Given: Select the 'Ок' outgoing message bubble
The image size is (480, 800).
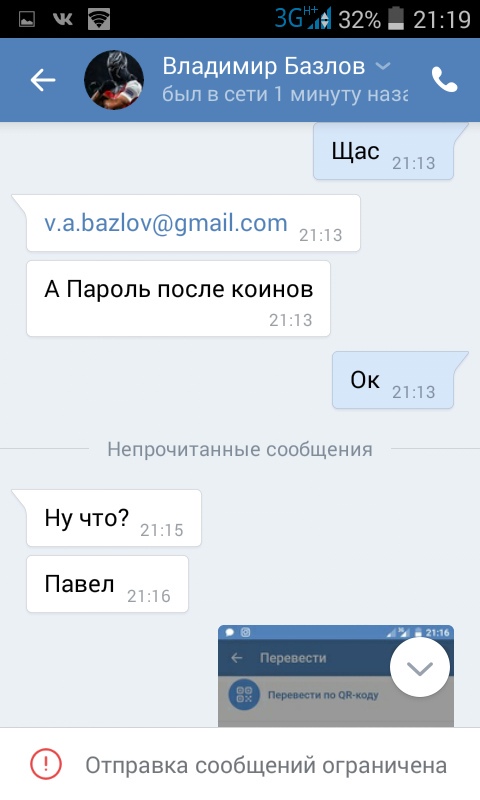Looking at the screenshot, I should [393, 380].
